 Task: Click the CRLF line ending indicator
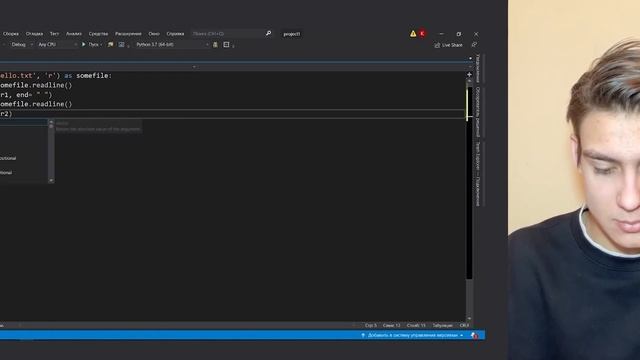click(464, 325)
